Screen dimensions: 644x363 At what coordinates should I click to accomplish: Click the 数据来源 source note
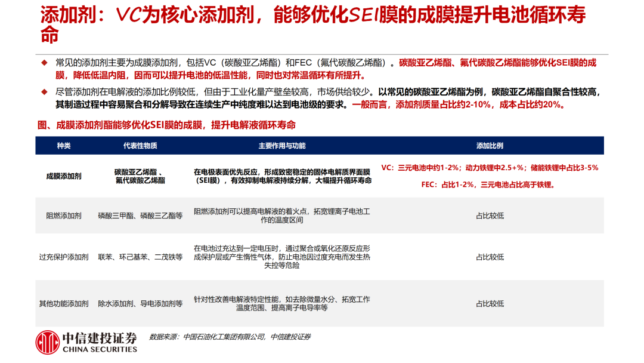(230, 337)
